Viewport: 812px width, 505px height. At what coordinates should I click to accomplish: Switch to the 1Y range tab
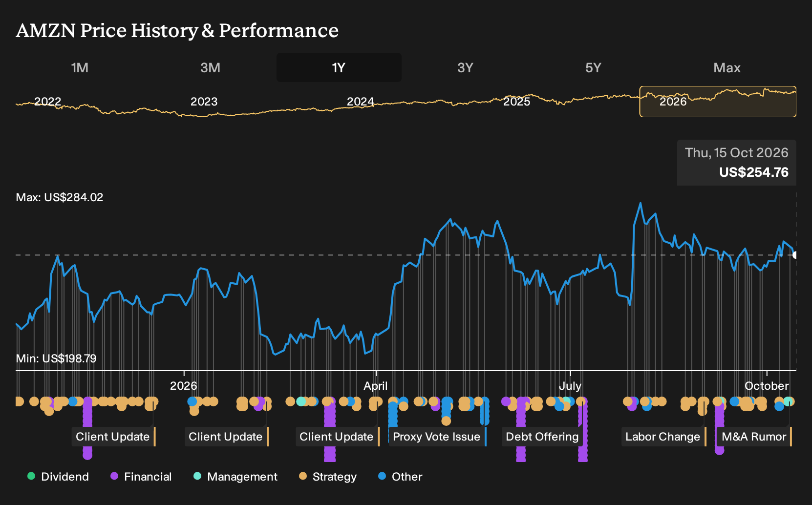click(x=339, y=67)
